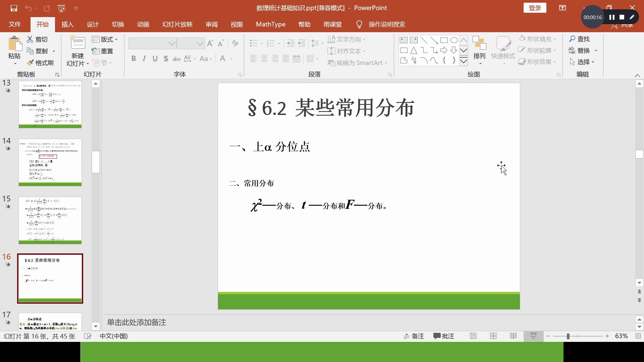644x362 pixels.
Task: Open the MathType tab
Action: pos(270,24)
